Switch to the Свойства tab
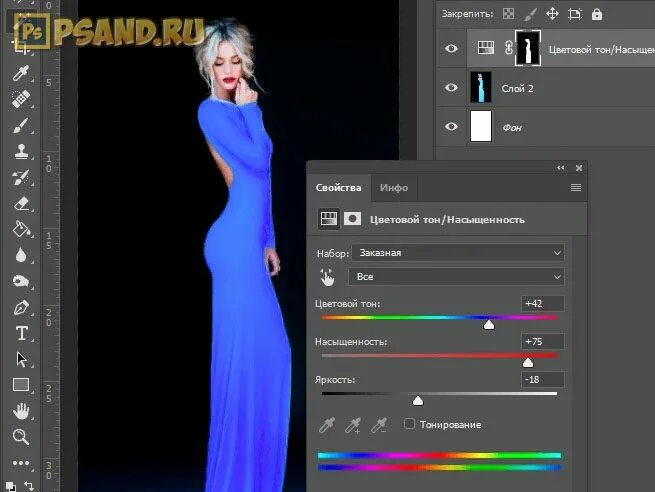The image size is (655, 492). click(x=338, y=188)
